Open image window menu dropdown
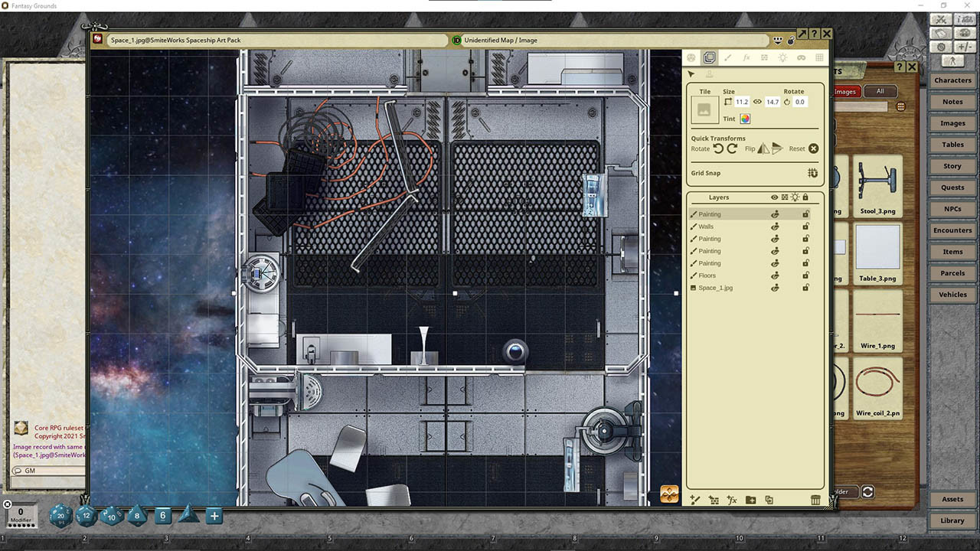Viewport: 980px width, 551px height. tap(778, 40)
